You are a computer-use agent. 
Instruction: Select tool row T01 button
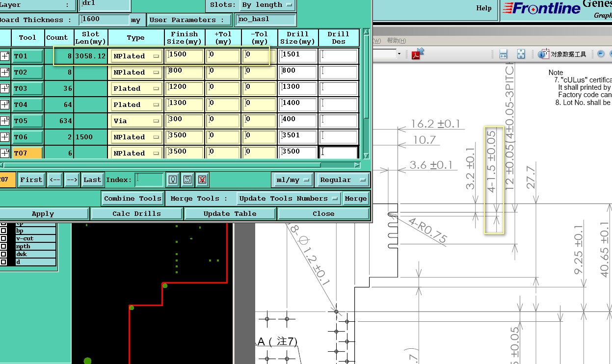point(27,56)
